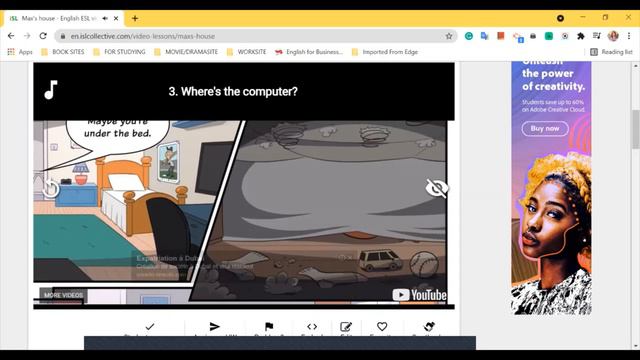
Task: Open the Chrome three-dot menu
Action: tap(629, 36)
